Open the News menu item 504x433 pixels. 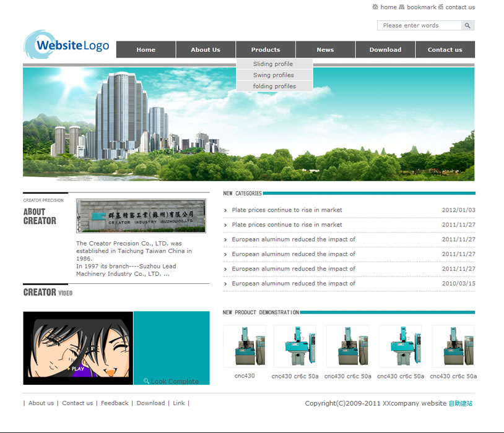[x=325, y=49]
